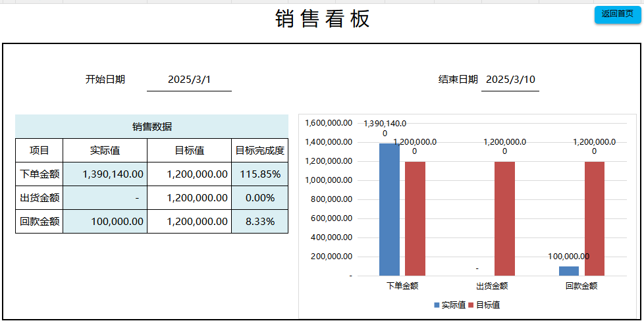This screenshot has width=644, height=323.
Task: Select the 目标值 column header cell
Action: tap(190, 151)
